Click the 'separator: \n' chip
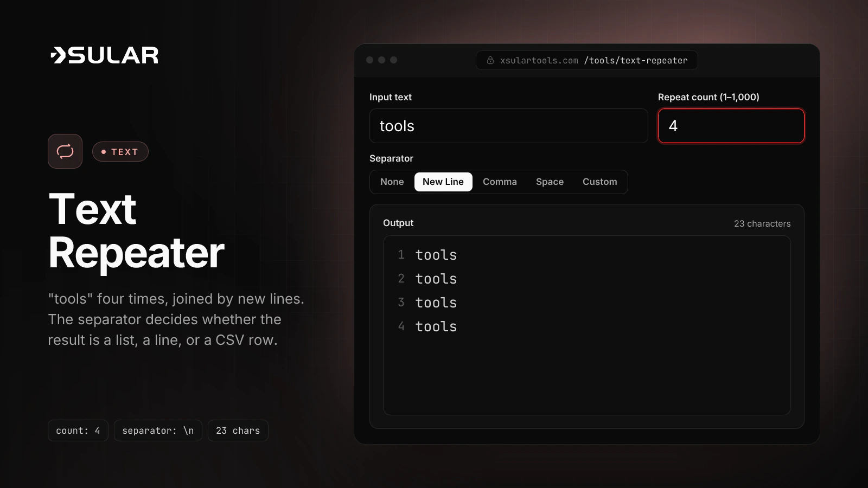868x488 pixels. click(158, 431)
